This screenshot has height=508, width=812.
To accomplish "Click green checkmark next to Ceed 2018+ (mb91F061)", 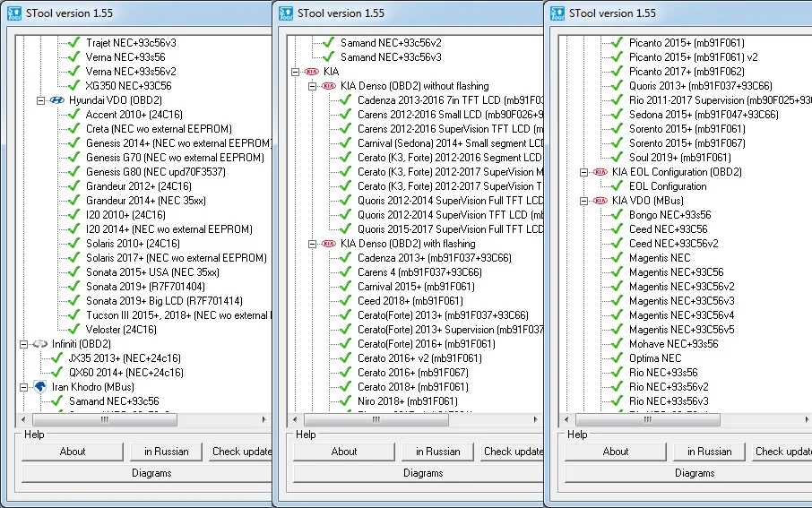I will [345, 300].
